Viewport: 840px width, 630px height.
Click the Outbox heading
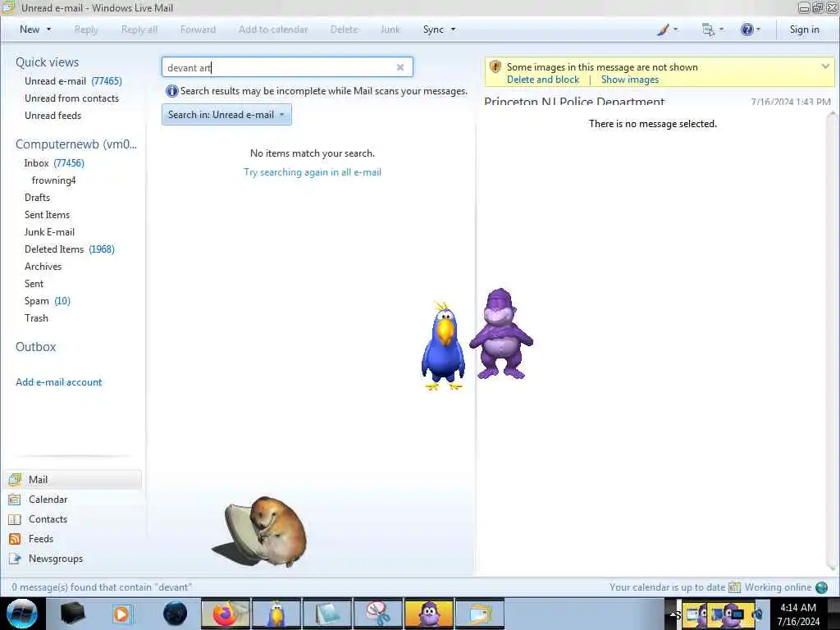[x=36, y=347]
